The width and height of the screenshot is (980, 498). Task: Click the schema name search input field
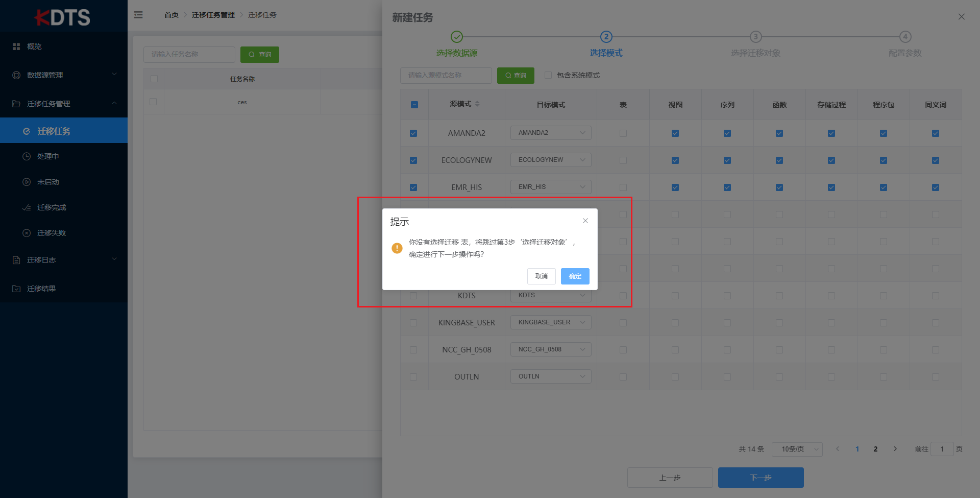pyautogui.click(x=446, y=75)
